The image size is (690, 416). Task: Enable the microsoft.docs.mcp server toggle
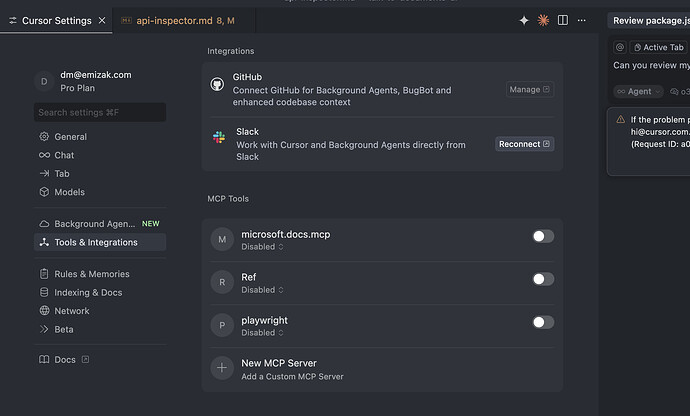542,237
